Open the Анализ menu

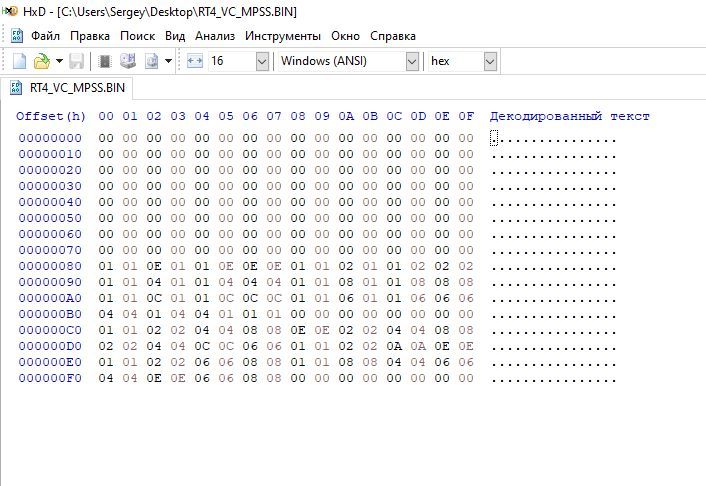[215, 36]
